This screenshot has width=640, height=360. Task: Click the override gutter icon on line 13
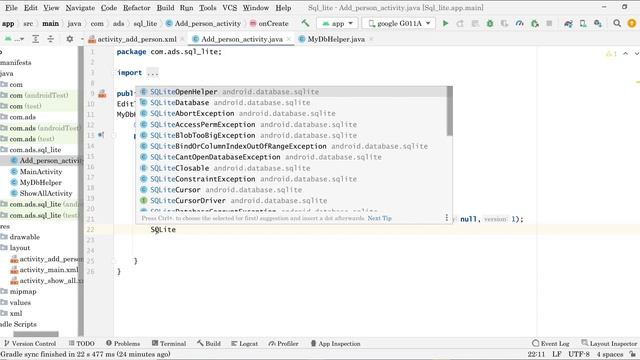tap(101, 135)
